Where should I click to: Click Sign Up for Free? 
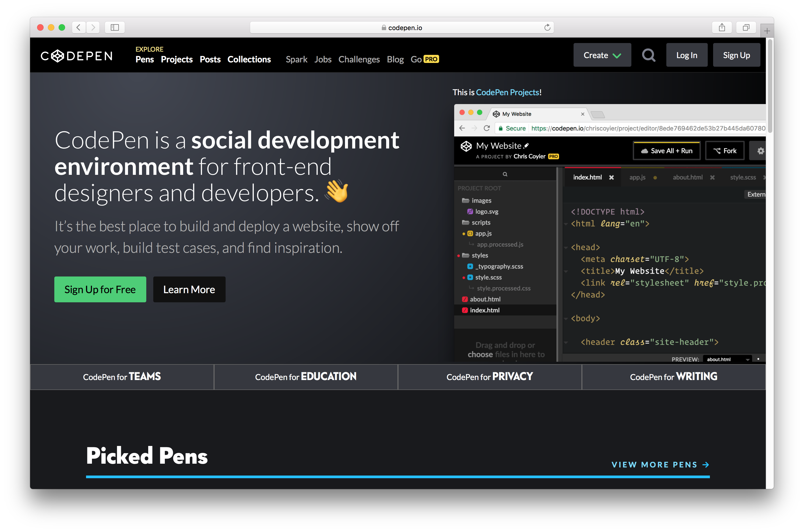pyautogui.click(x=100, y=289)
